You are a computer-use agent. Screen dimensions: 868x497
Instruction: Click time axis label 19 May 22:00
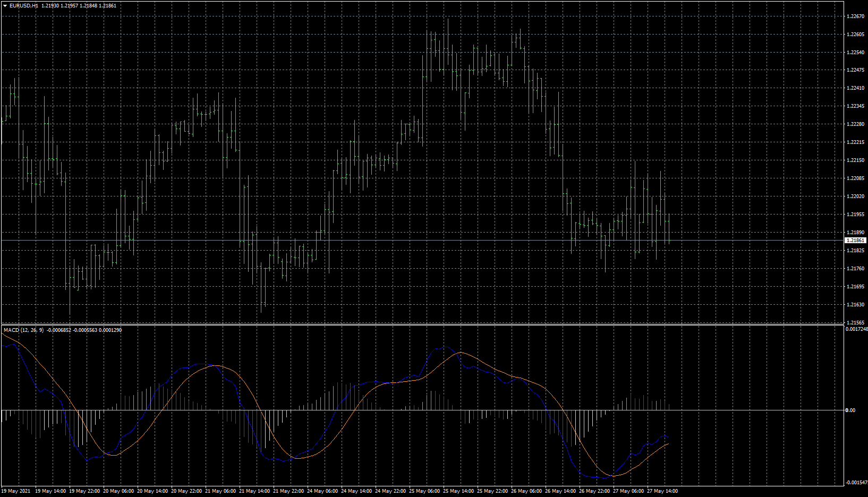coord(84,491)
